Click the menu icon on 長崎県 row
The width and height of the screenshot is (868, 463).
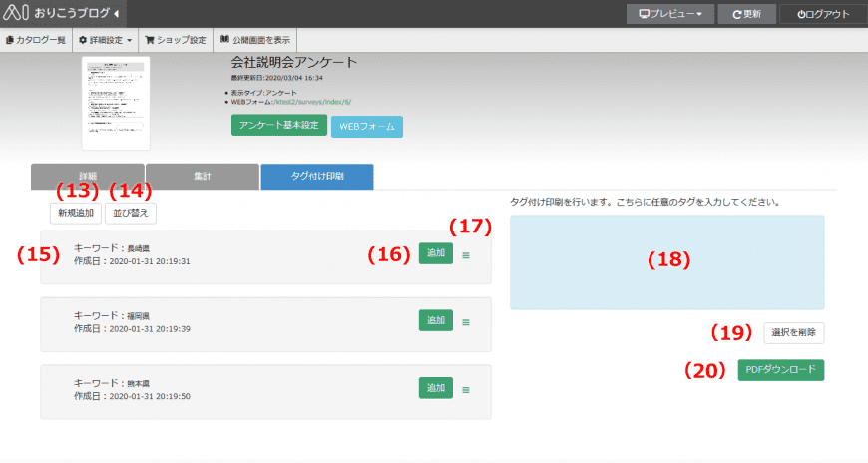466,255
